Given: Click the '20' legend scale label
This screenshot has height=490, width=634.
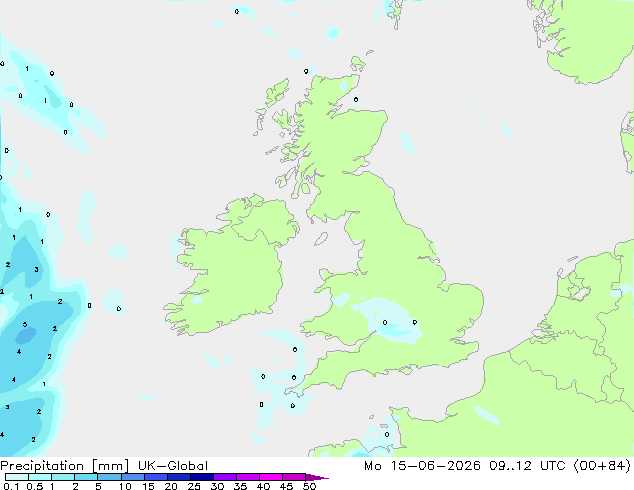Looking at the screenshot, I should (171, 486).
